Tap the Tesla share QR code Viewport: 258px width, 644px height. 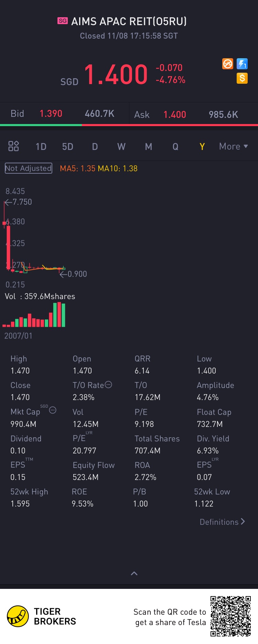pos(230,616)
